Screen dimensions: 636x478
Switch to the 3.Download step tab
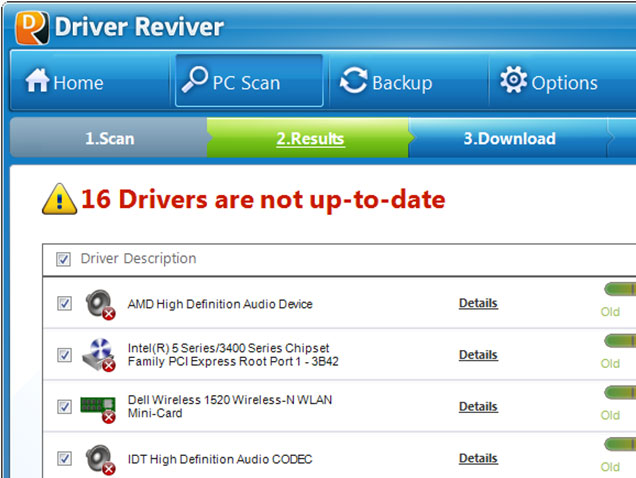pyautogui.click(x=509, y=139)
